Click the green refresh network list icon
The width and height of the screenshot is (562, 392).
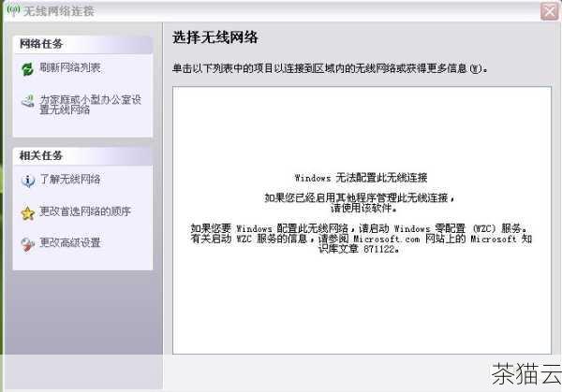[27, 68]
